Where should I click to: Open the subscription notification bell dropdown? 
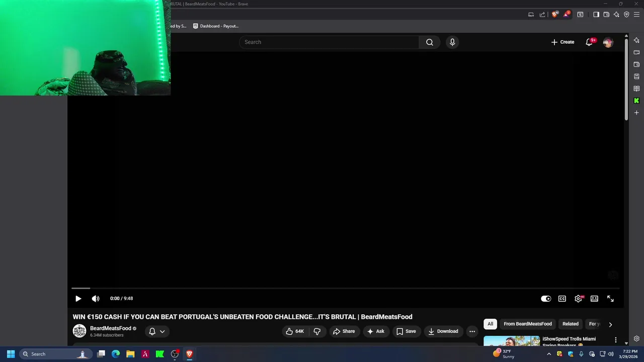pyautogui.click(x=156, y=331)
